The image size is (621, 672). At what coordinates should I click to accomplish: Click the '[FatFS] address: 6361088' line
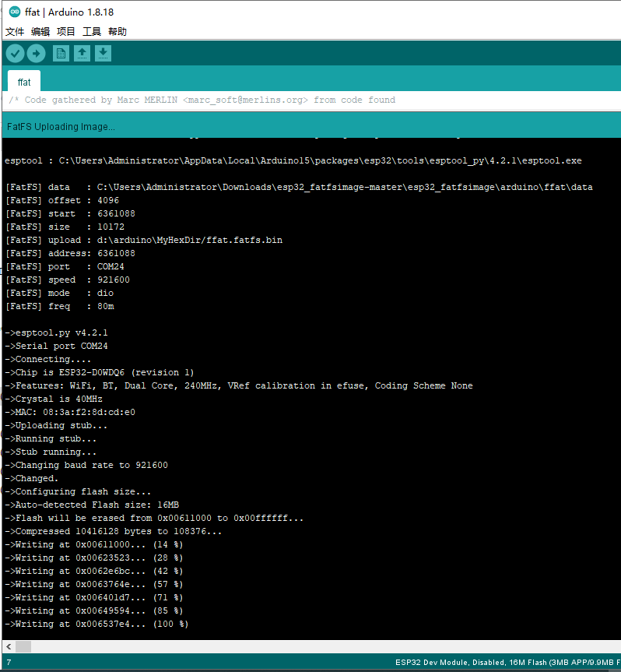point(70,254)
